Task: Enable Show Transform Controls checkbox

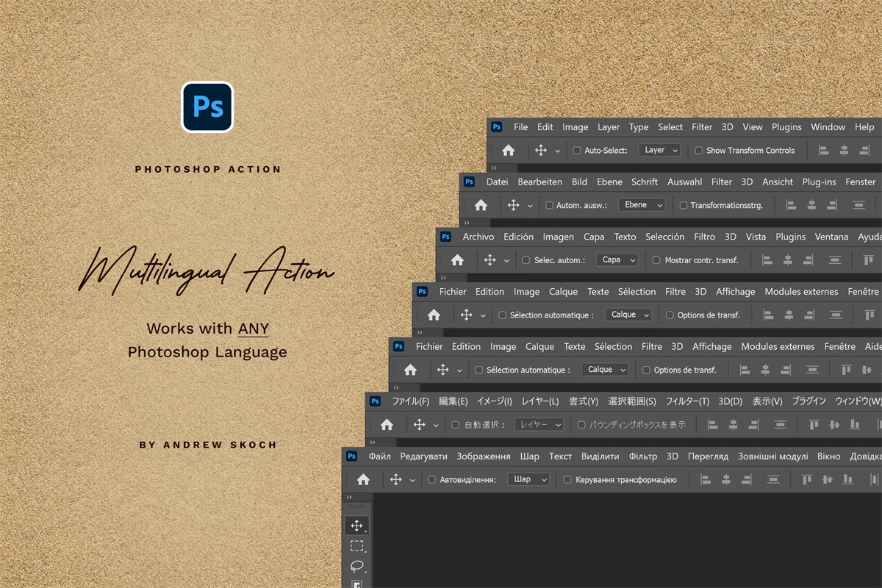Action: coord(699,151)
